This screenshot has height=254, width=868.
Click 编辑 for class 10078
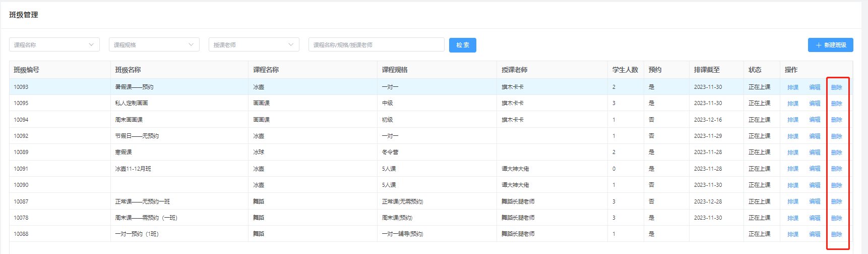pyautogui.click(x=815, y=218)
